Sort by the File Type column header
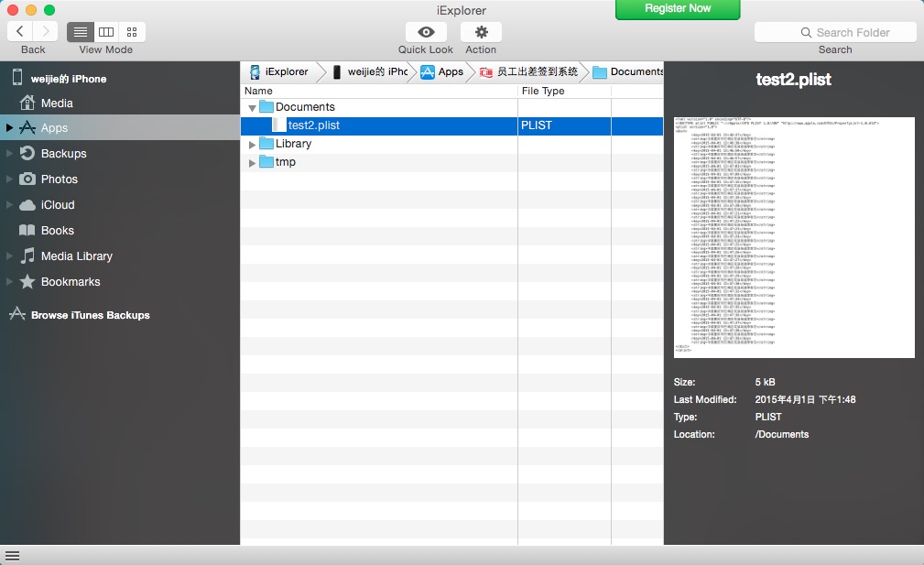Viewport: 924px width, 565px height. pyautogui.click(x=564, y=91)
